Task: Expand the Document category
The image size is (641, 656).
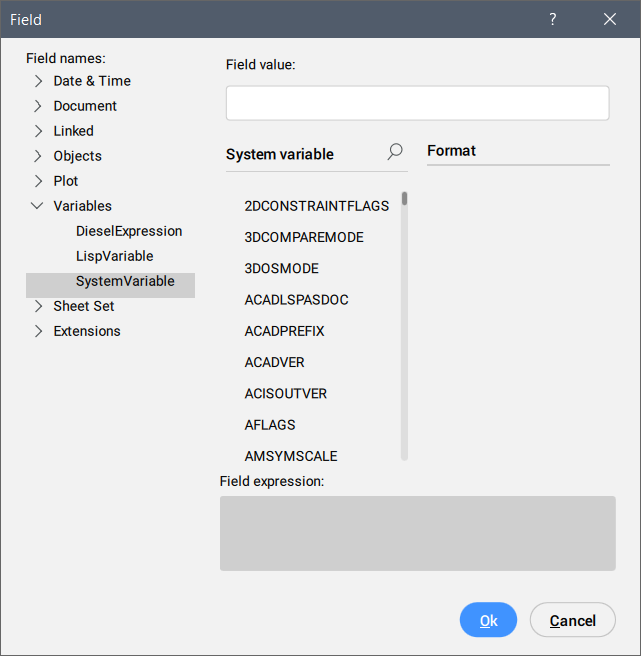Action: click(x=38, y=106)
